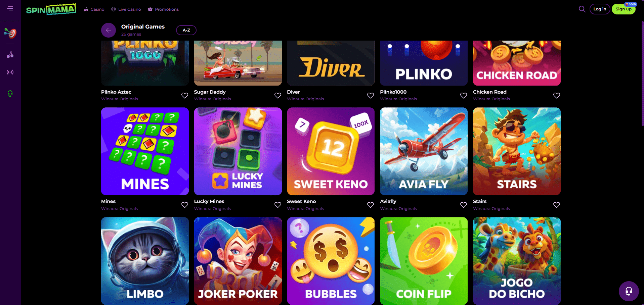Go back using the purple arrow button
644x305 pixels.
pyautogui.click(x=109, y=30)
